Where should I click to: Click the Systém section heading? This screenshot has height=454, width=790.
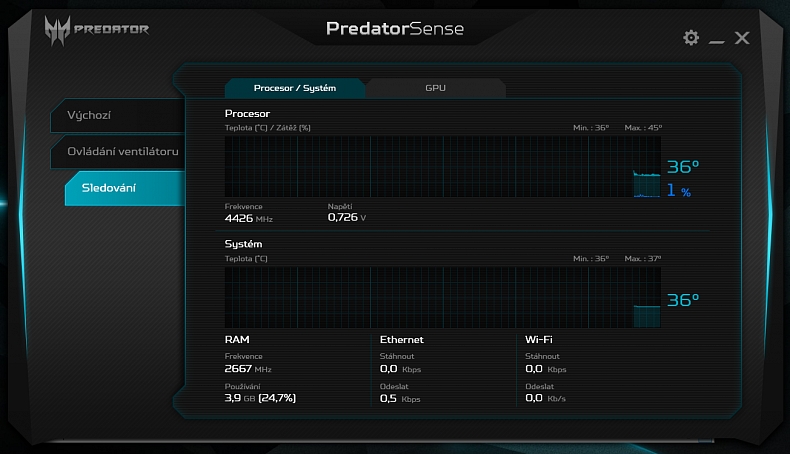coord(243,244)
